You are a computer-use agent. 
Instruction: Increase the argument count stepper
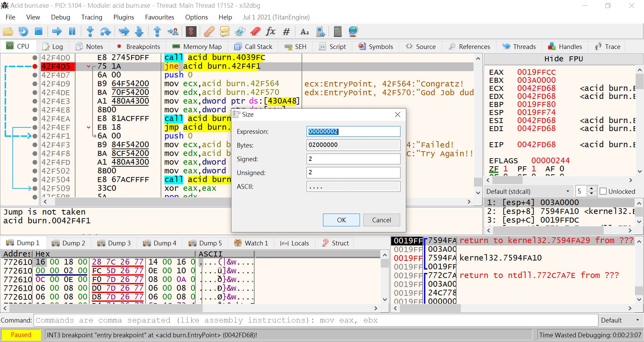[592, 189]
